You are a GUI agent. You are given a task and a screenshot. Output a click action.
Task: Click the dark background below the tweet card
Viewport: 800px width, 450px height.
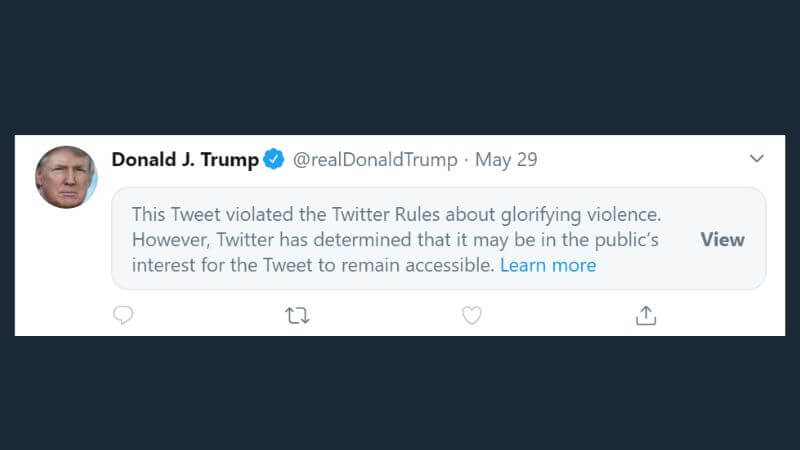(x=400, y=395)
